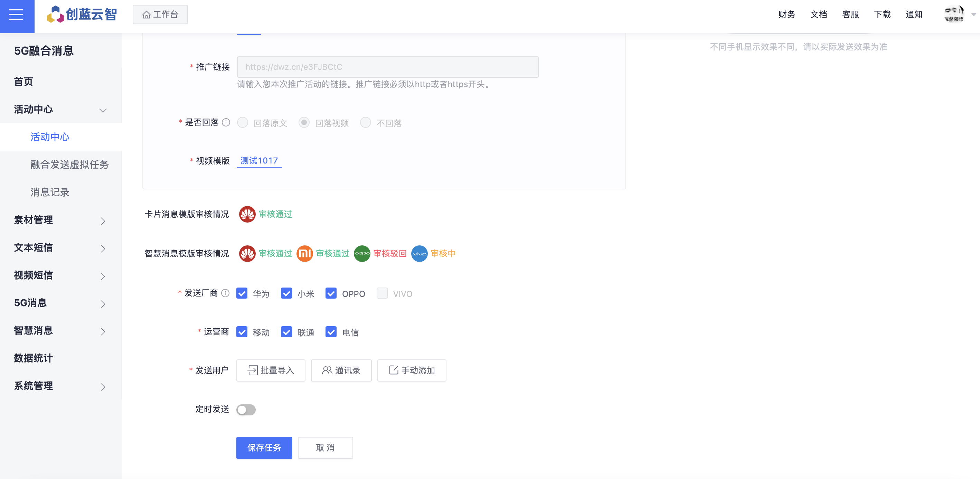Viewport: 980px width, 479px height.
Task: Click the Xiaomi logo icon
Action: (x=304, y=253)
